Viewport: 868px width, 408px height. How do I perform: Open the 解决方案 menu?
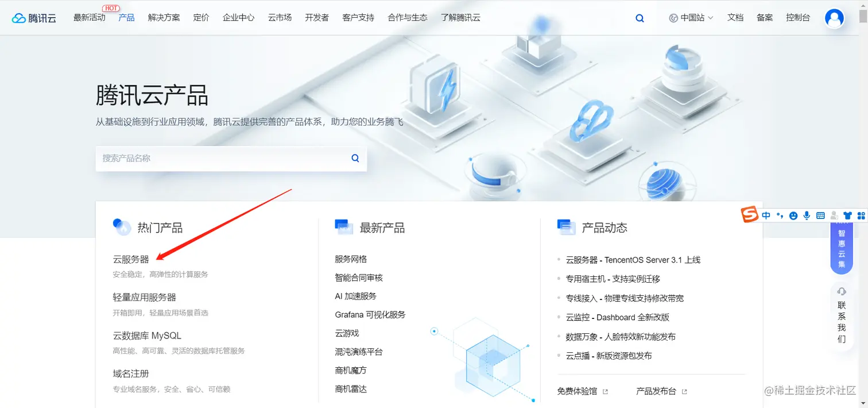pyautogui.click(x=164, y=18)
